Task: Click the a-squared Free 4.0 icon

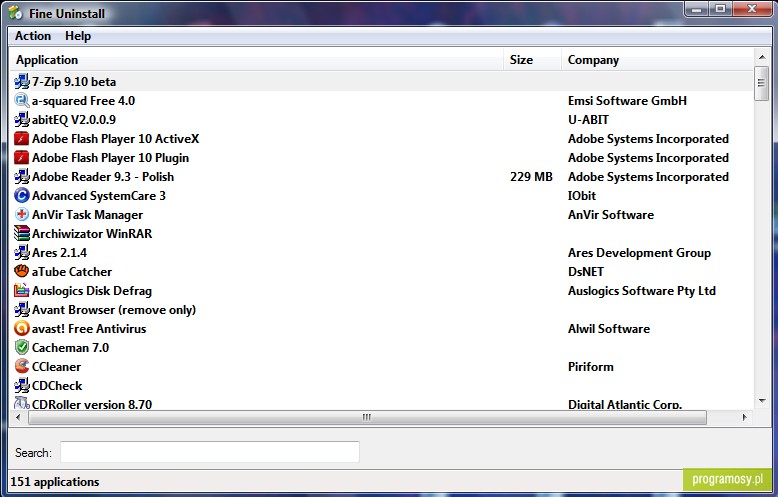Action: [x=22, y=101]
